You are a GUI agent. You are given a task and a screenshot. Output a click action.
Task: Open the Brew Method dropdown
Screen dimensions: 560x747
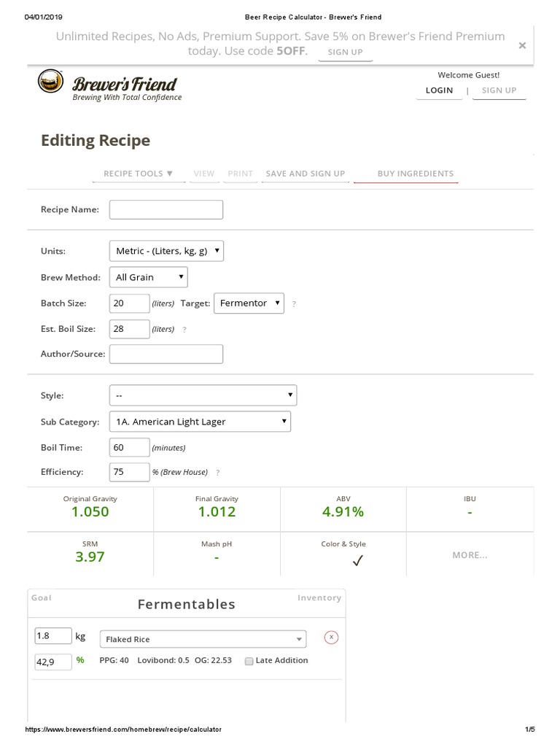pos(149,277)
